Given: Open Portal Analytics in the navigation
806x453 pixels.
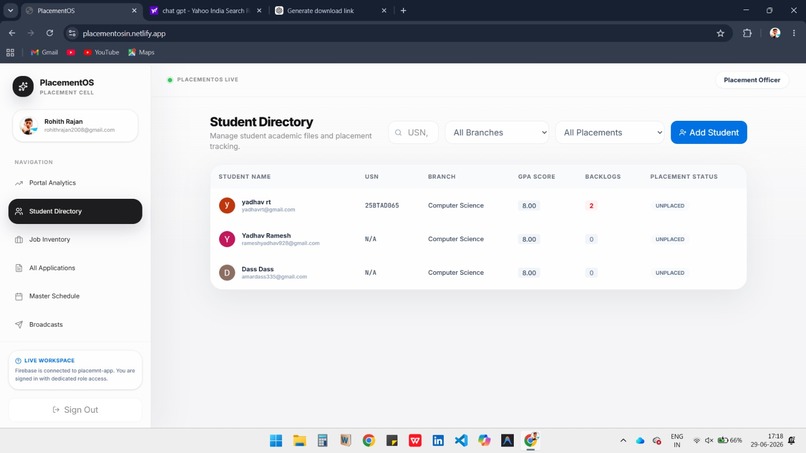Looking at the screenshot, I should tap(75, 183).
